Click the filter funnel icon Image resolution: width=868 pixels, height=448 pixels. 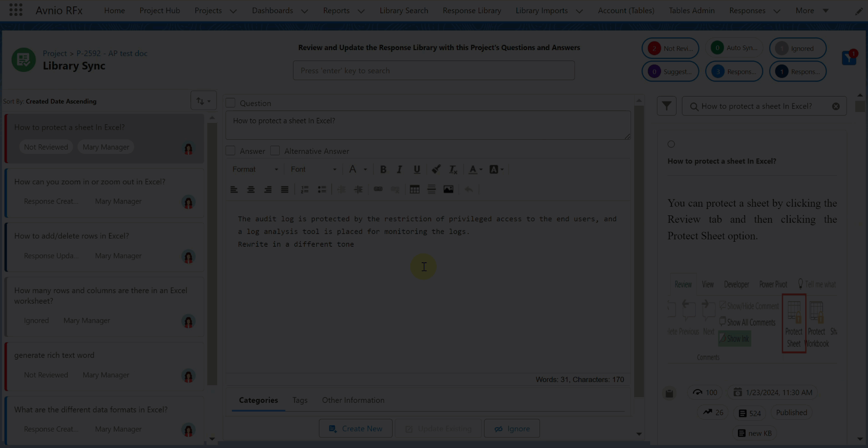pos(666,106)
